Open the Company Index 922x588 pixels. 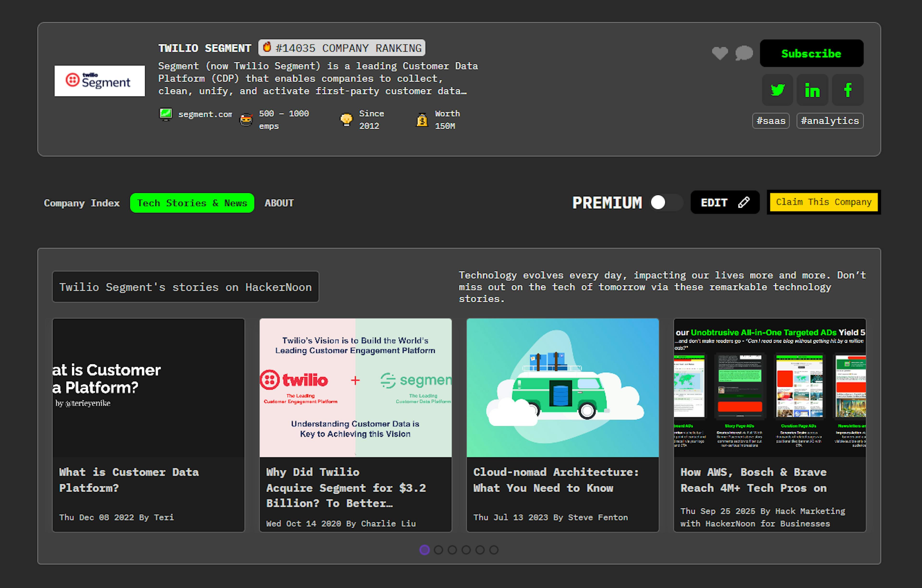(82, 203)
